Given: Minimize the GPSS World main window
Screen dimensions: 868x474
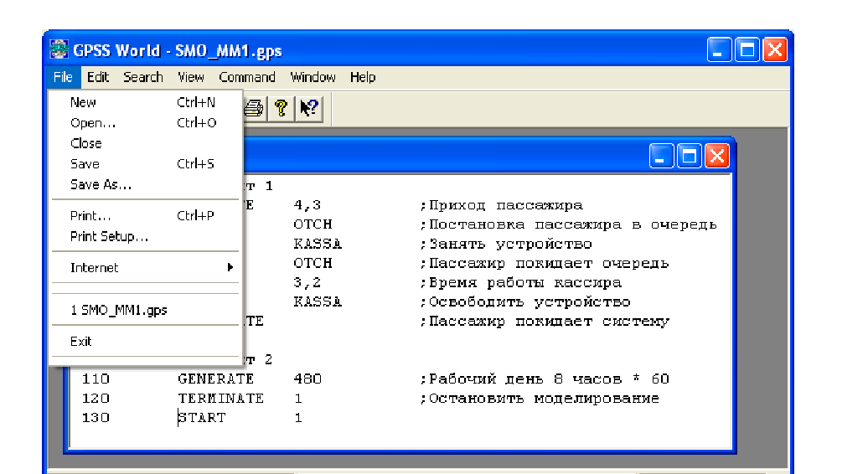Looking at the screenshot, I should 719,50.
